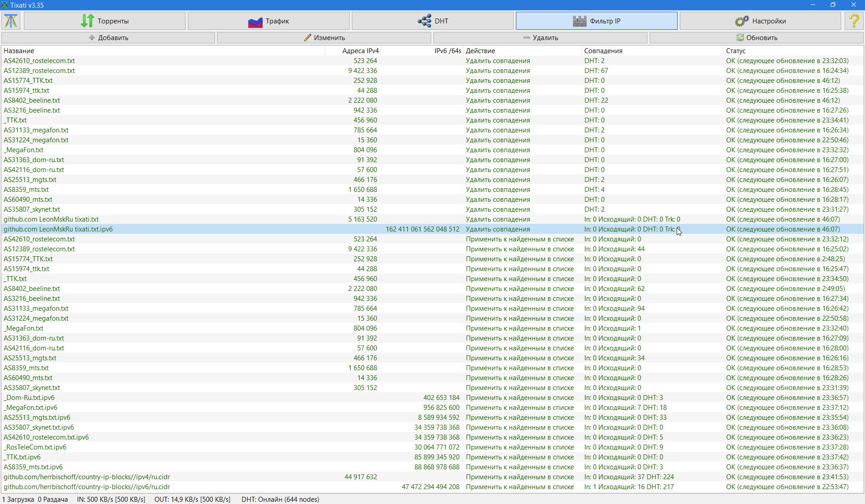Open the Трафик tab
The width and height of the screenshot is (865, 504).
pyautogui.click(x=269, y=21)
